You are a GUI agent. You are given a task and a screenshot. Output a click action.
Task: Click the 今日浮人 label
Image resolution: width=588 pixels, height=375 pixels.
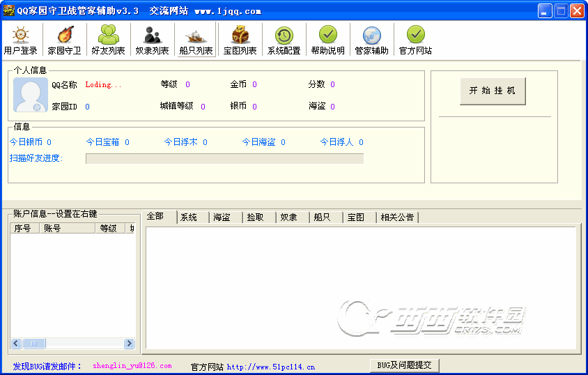coord(336,142)
